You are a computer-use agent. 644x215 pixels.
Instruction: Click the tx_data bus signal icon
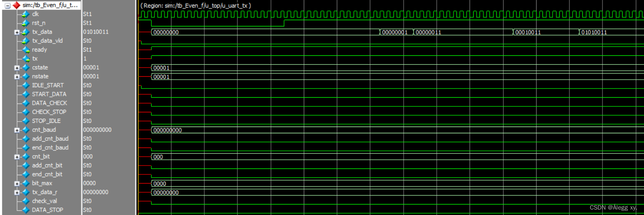pos(26,32)
